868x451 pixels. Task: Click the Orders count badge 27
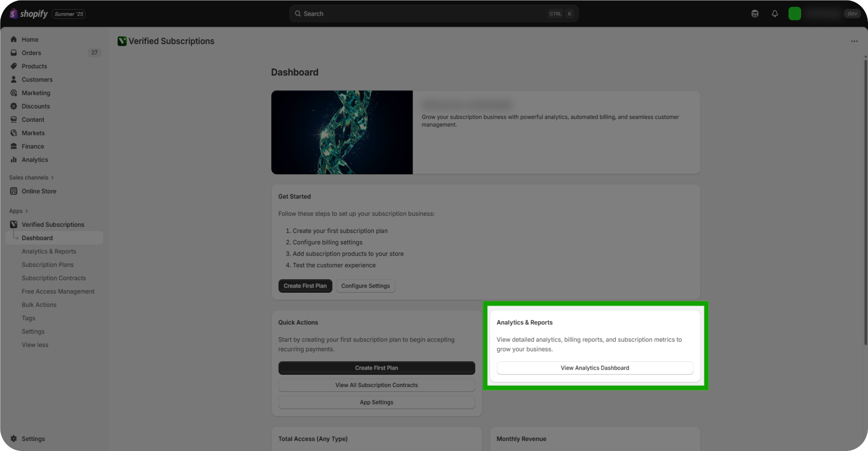[x=94, y=52]
